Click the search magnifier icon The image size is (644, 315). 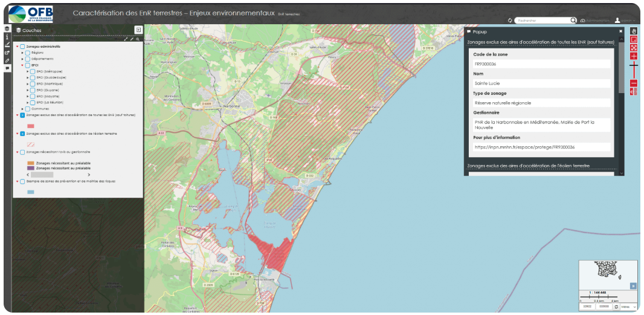(573, 21)
